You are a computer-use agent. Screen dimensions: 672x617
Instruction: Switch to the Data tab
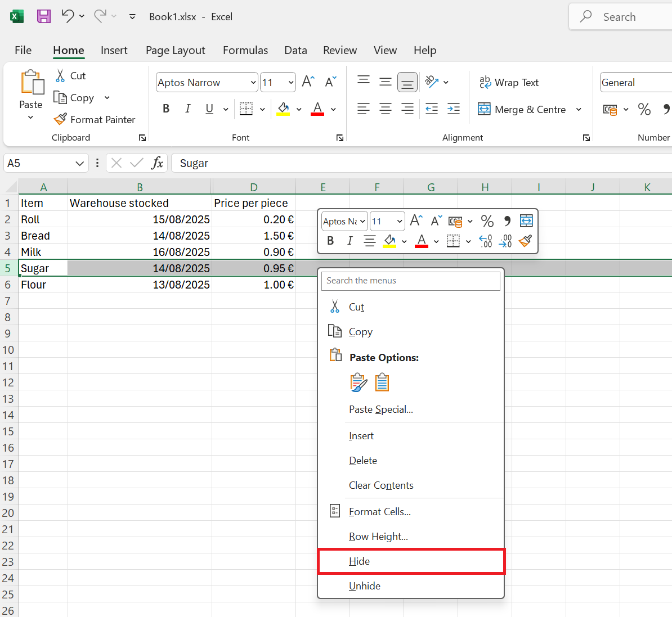tap(295, 50)
